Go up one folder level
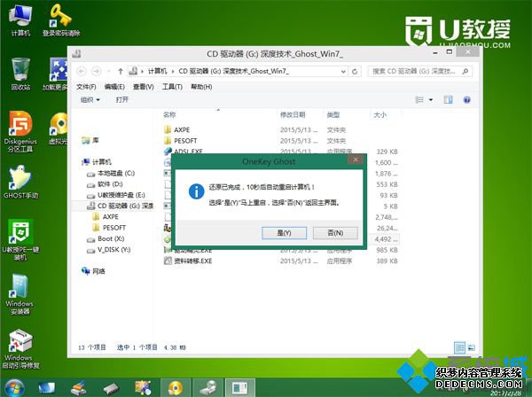Screen dimensions: 532x397 (120, 71)
